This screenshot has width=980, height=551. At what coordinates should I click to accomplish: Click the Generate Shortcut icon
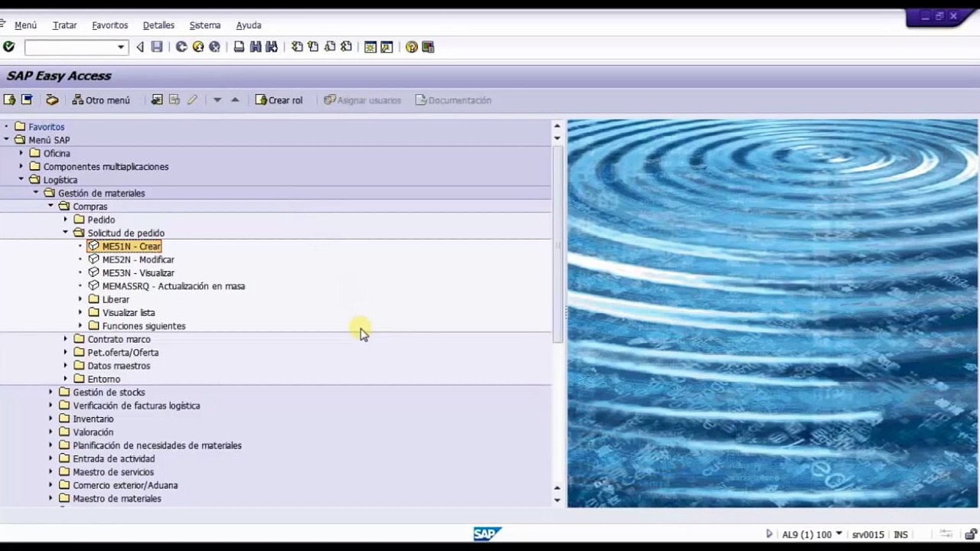coord(387,47)
